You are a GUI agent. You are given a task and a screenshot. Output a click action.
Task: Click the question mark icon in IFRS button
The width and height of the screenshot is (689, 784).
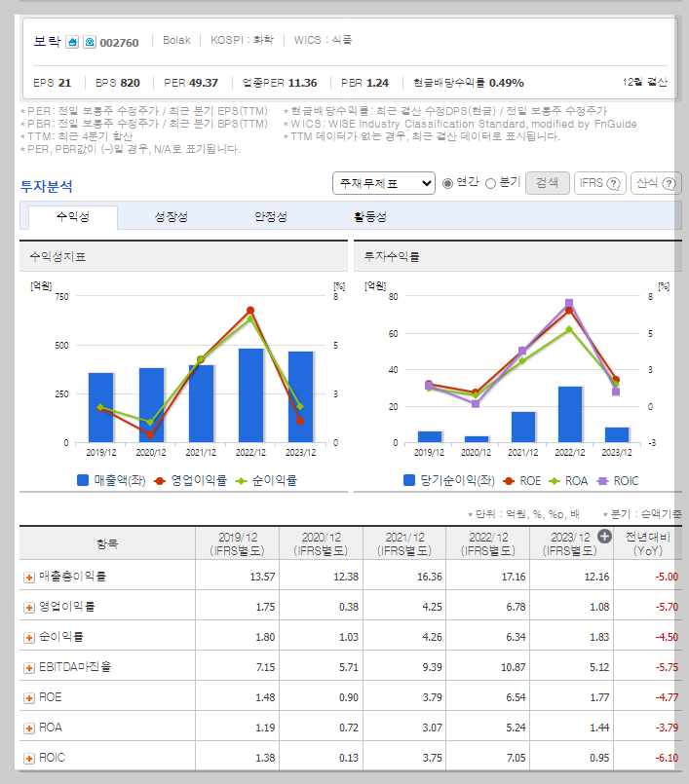click(x=613, y=183)
